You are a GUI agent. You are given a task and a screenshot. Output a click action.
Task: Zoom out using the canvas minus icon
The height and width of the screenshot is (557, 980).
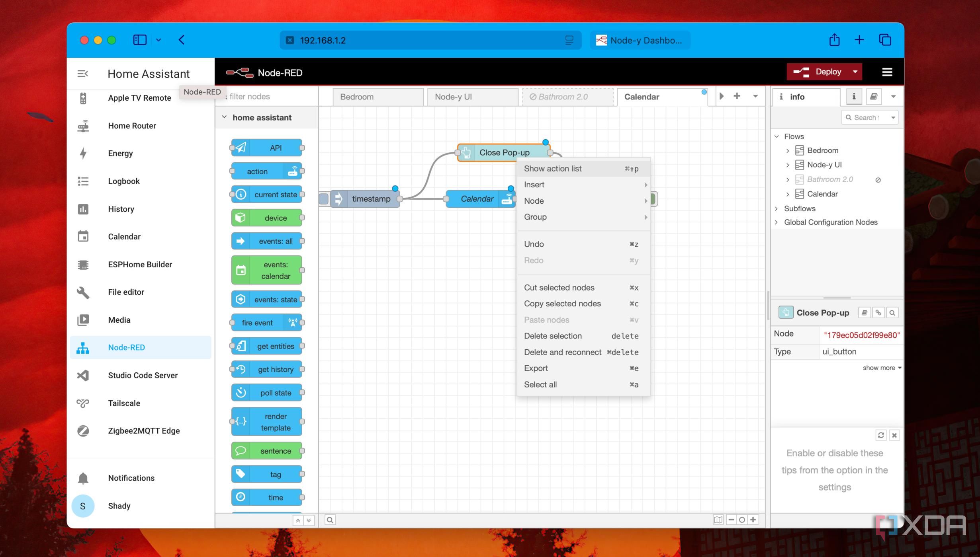click(x=731, y=520)
